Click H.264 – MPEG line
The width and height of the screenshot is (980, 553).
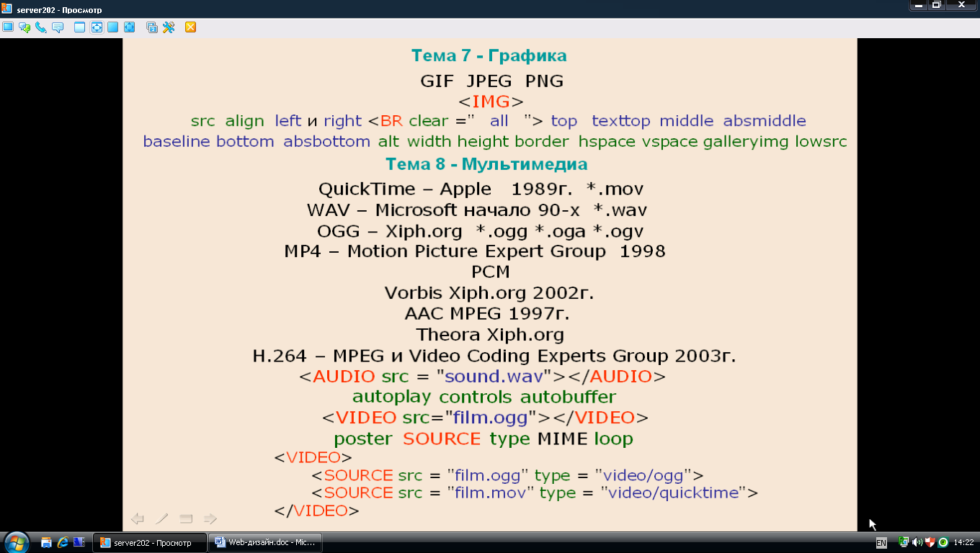click(494, 356)
